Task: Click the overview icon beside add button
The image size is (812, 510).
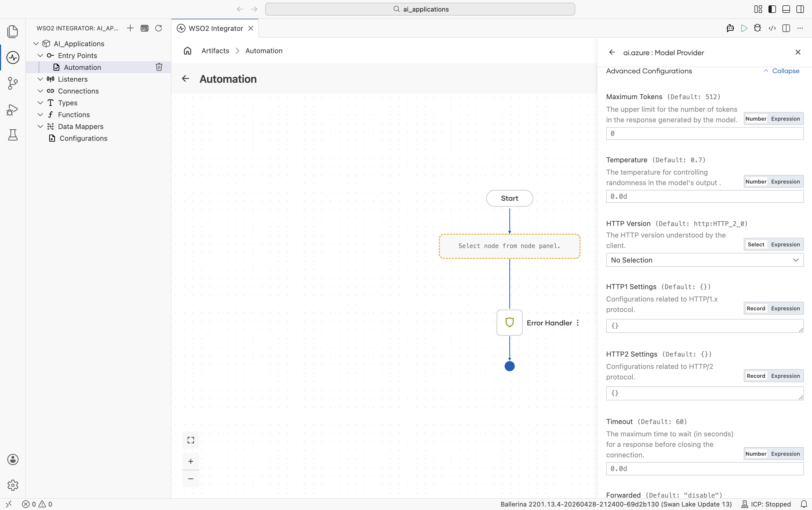Action: pyautogui.click(x=144, y=28)
